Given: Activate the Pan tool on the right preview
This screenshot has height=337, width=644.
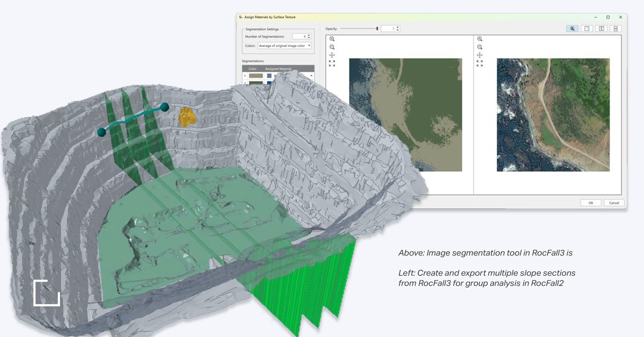Looking at the screenshot, I should pos(480,55).
